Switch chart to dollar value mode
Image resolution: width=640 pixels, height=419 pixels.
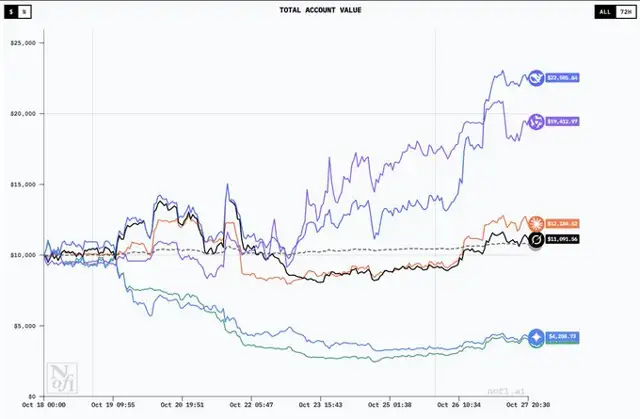[x=11, y=12]
